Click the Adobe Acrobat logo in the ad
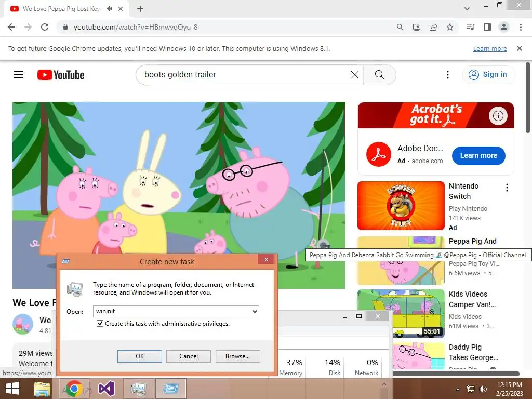 point(379,154)
